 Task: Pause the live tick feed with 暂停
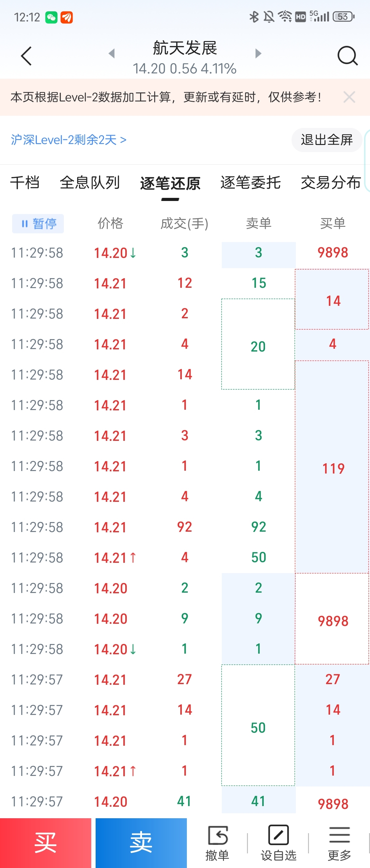click(38, 223)
